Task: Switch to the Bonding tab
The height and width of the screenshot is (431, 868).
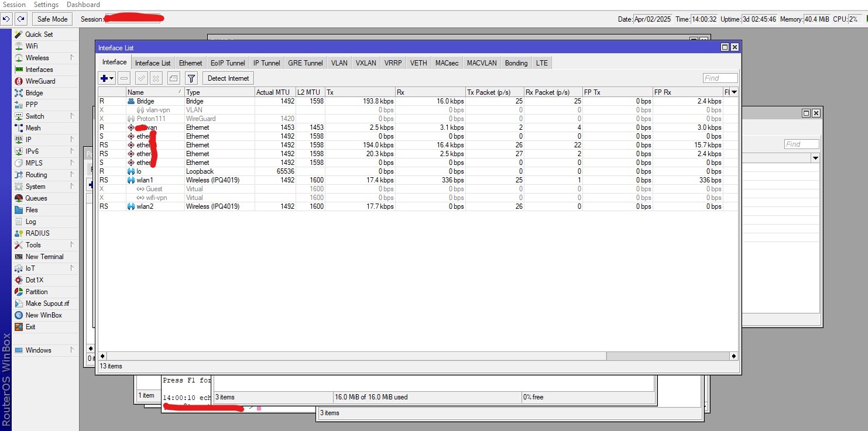Action: point(516,63)
